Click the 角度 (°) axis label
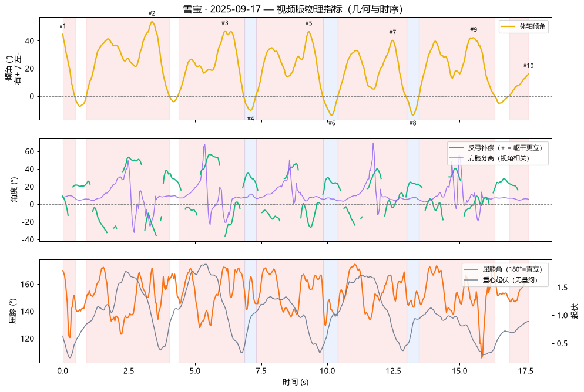584x392 pixels. click(14, 190)
